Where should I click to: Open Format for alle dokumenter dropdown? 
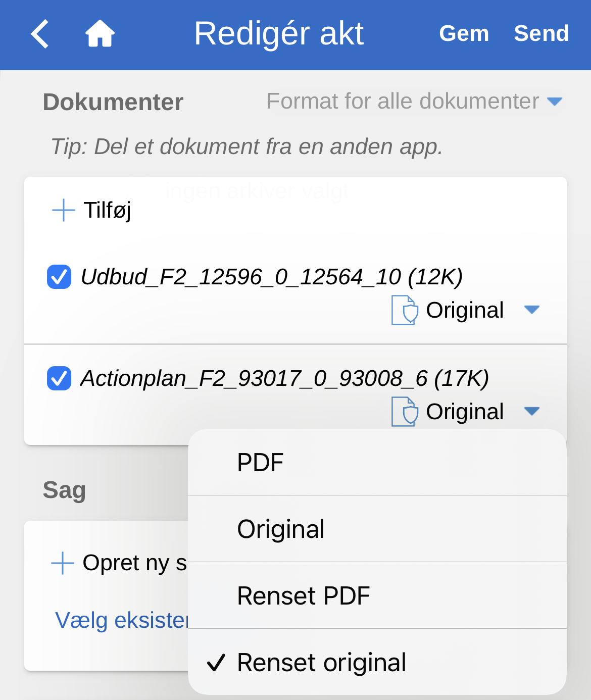click(x=414, y=102)
